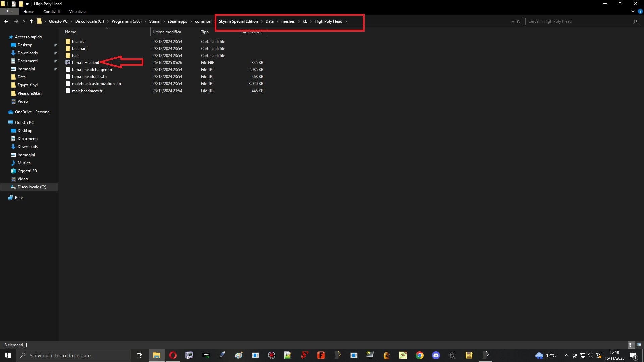Click meshes breadcrumb in address bar
Screen dimensions: 644x362
288,21
